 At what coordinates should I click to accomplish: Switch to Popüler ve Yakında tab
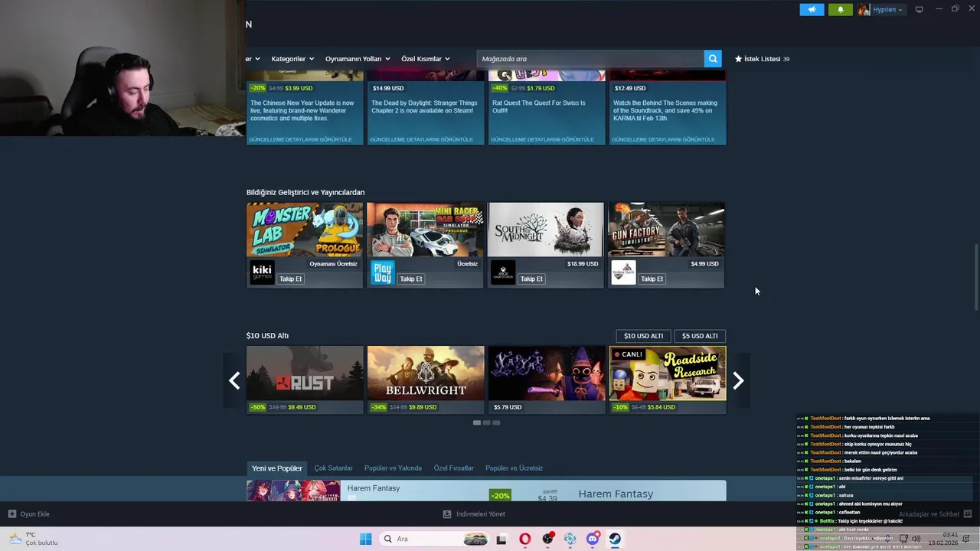pos(393,468)
